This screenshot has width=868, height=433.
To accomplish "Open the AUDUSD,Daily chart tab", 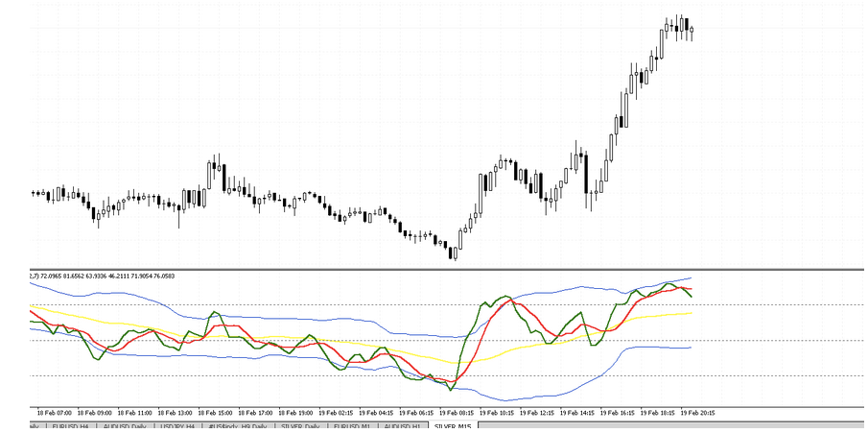I will (x=125, y=426).
